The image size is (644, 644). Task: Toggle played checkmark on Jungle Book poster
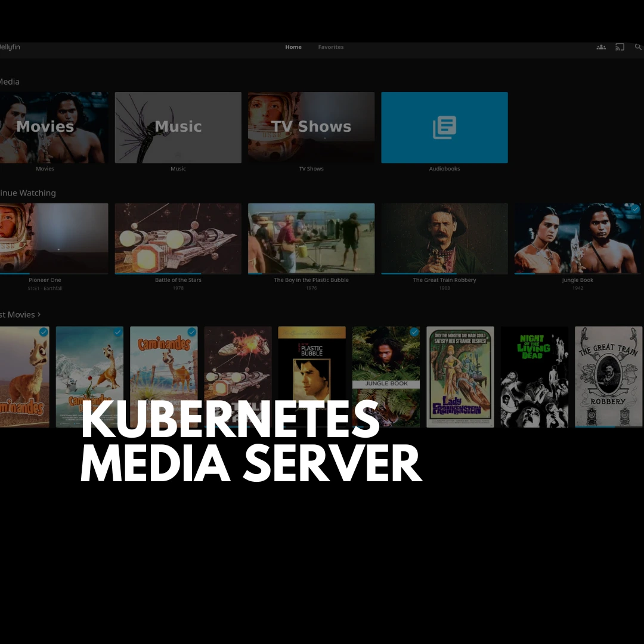(x=414, y=332)
